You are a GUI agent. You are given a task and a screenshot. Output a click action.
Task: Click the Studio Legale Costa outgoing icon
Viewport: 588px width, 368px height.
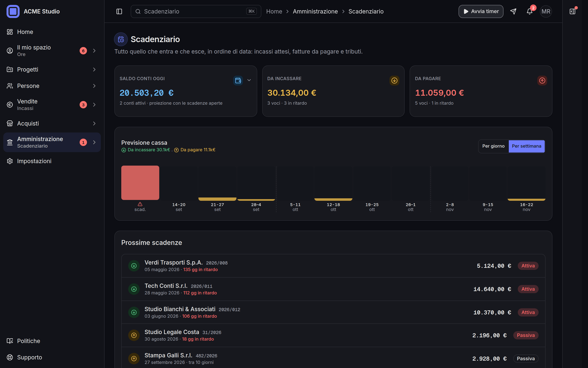point(134,335)
